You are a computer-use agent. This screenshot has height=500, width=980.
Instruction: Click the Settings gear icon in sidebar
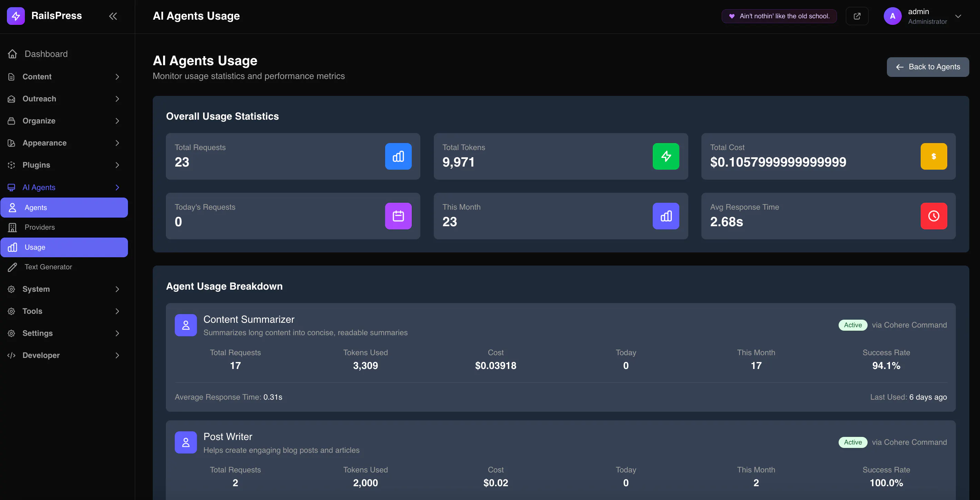[11, 333]
